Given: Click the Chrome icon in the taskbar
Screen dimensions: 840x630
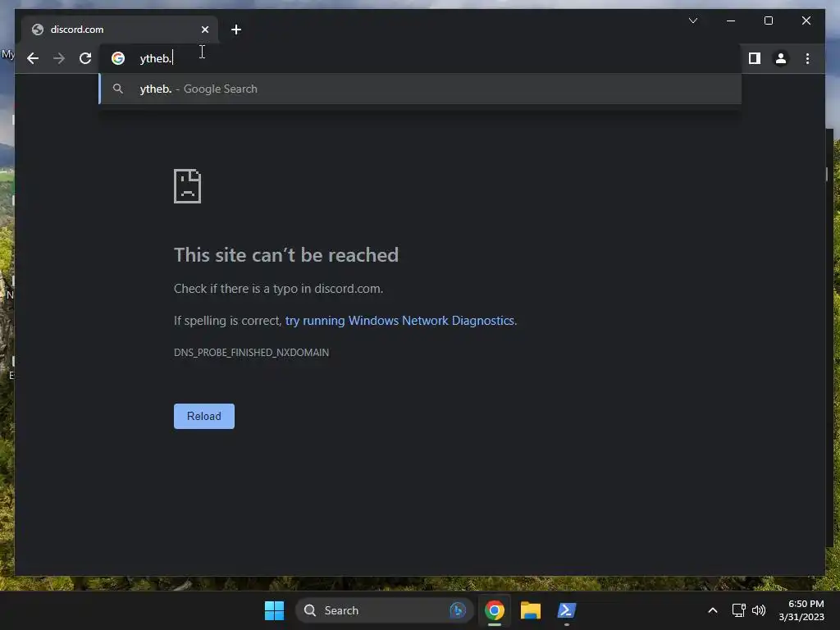Looking at the screenshot, I should click(495, 610).
